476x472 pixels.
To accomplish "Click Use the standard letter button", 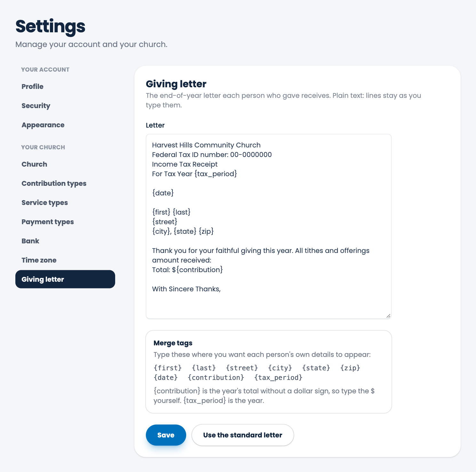I will pyautogui.click(x=242, y=435).
